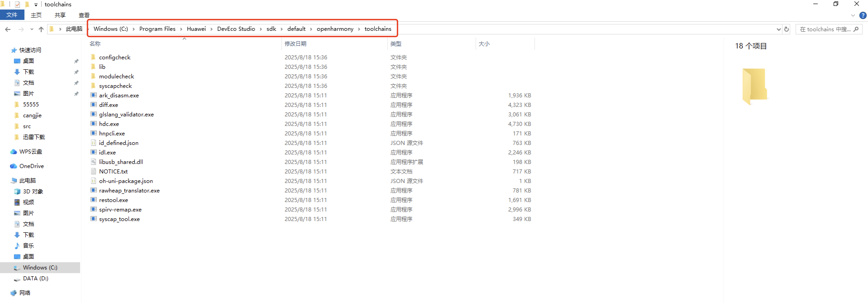Expand the ribbon chevron
The height and width of the screenshot is (303, 868).
click(x=853, y=15)
